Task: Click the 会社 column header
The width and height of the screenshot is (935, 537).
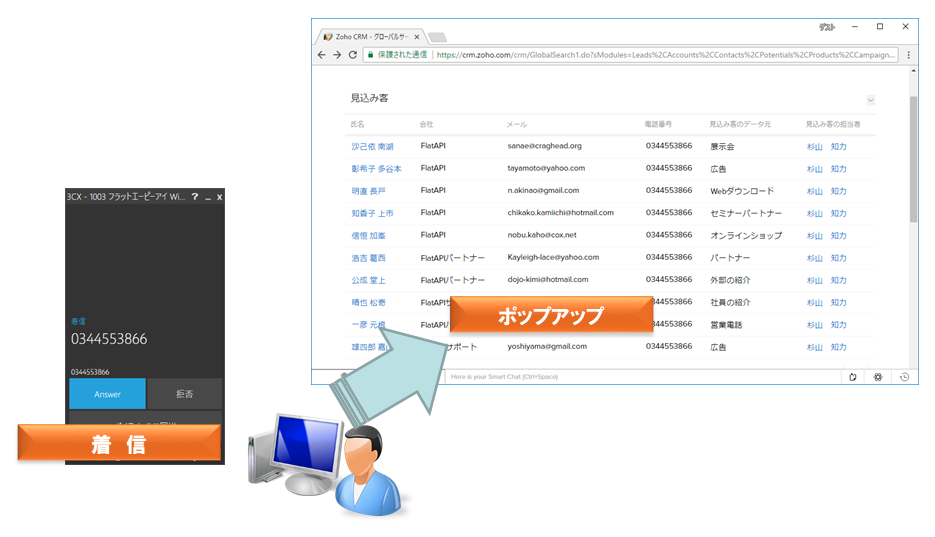Action: (x=426, y=124)
